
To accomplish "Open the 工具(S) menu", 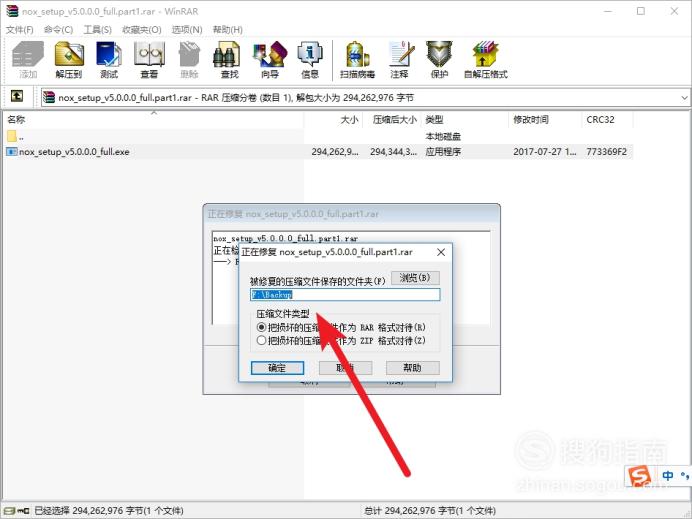I will coord(98,30).
